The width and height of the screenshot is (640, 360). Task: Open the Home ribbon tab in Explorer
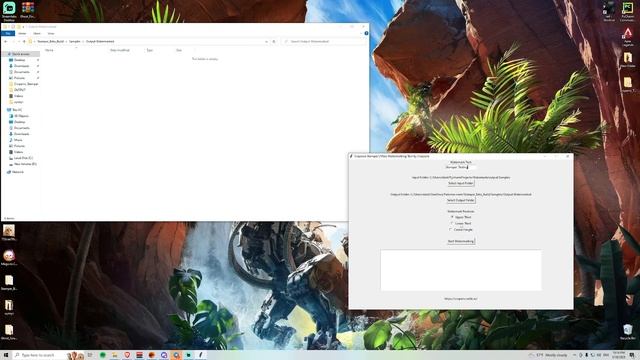coord(22,33)
